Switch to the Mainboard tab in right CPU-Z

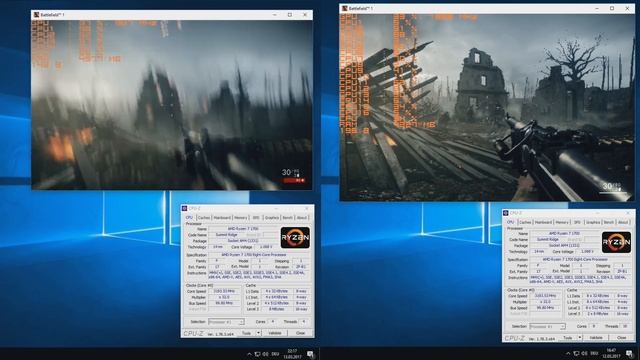(x=543, y=222)
